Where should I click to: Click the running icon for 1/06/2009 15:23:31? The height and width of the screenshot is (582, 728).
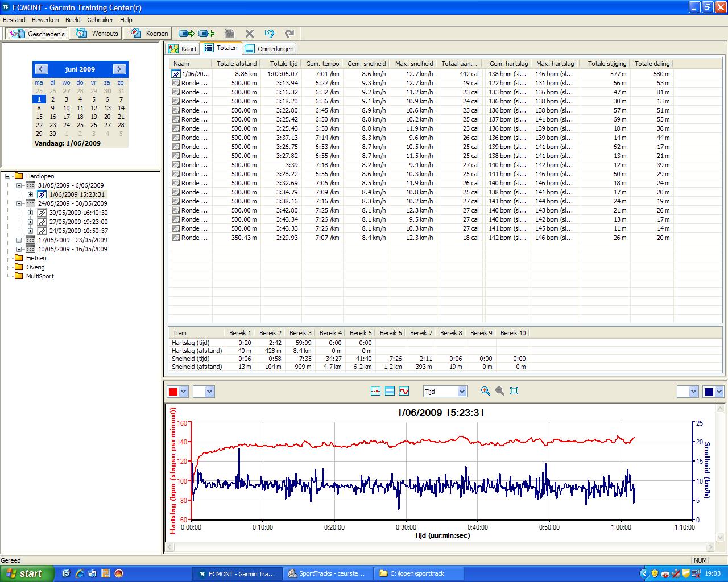click(42, 194)
